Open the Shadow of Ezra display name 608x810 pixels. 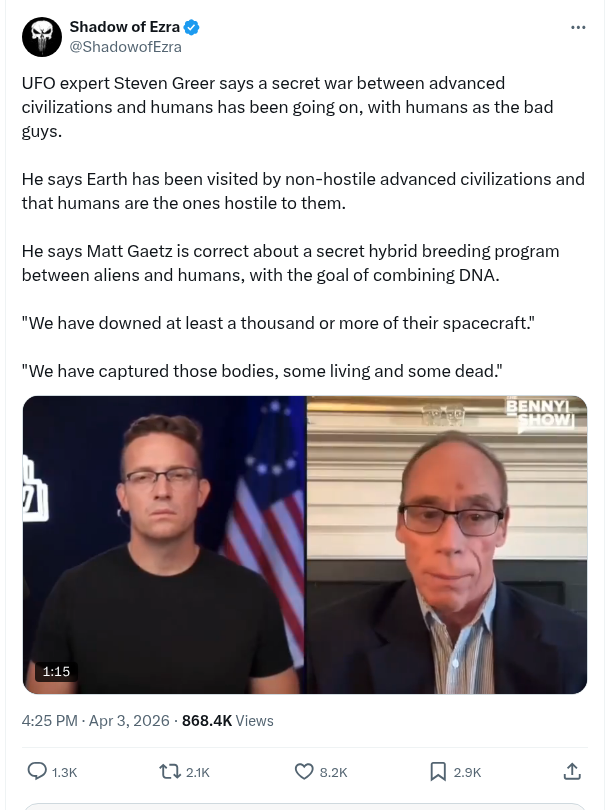(x=124, y=27)
